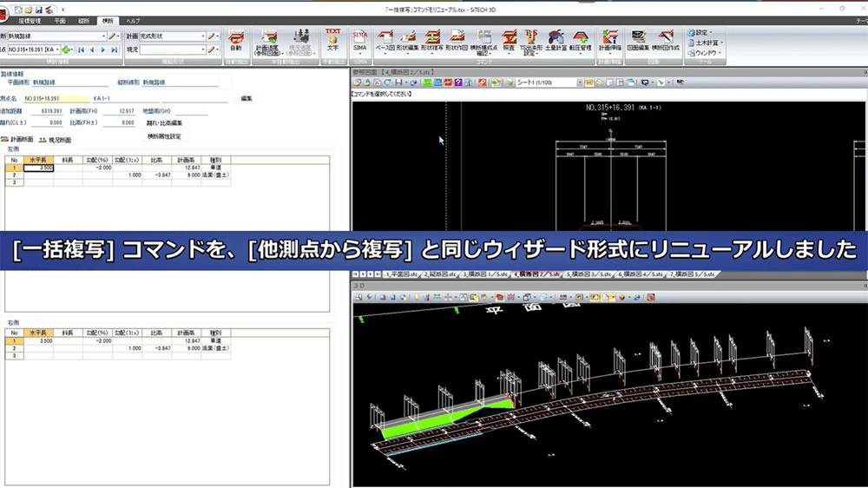Open quick access toolbar customize arrow

click(63, 10)
